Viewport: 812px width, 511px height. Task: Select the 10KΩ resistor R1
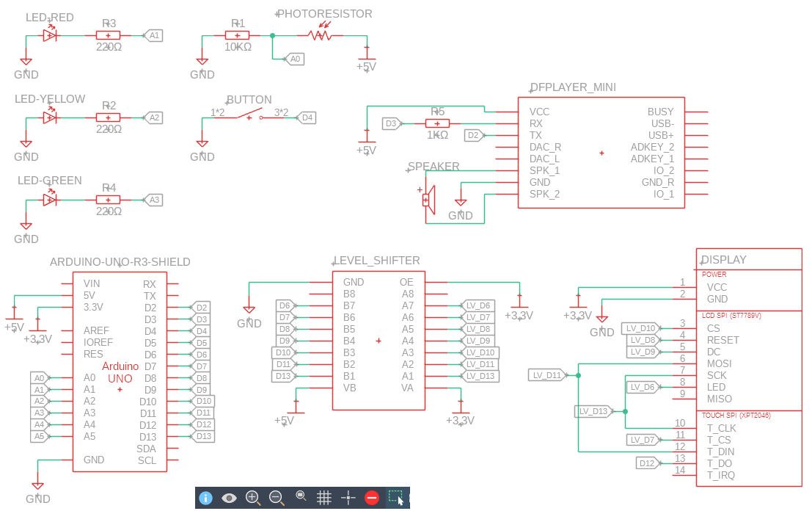[x=237, y=35]
